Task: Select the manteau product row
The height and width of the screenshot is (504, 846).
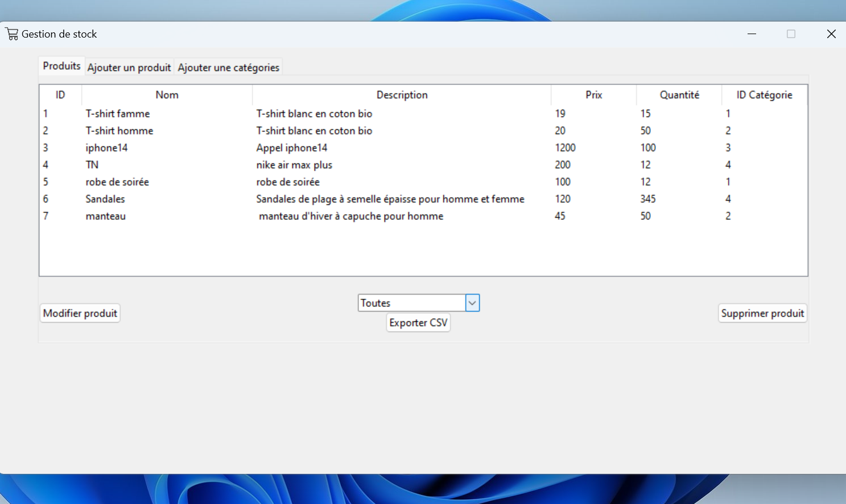Action: [106, 216]
